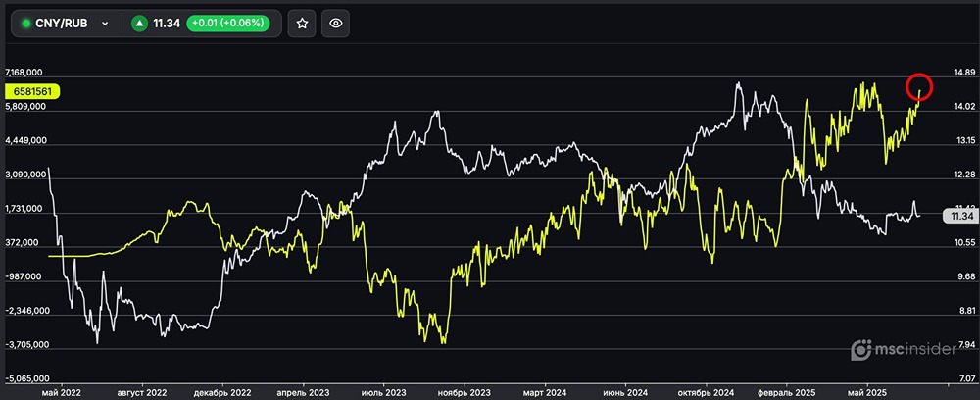The image size is (980, 400).
Task: Click the green status dot beside CNY/RUB
Action: point(26,24)
